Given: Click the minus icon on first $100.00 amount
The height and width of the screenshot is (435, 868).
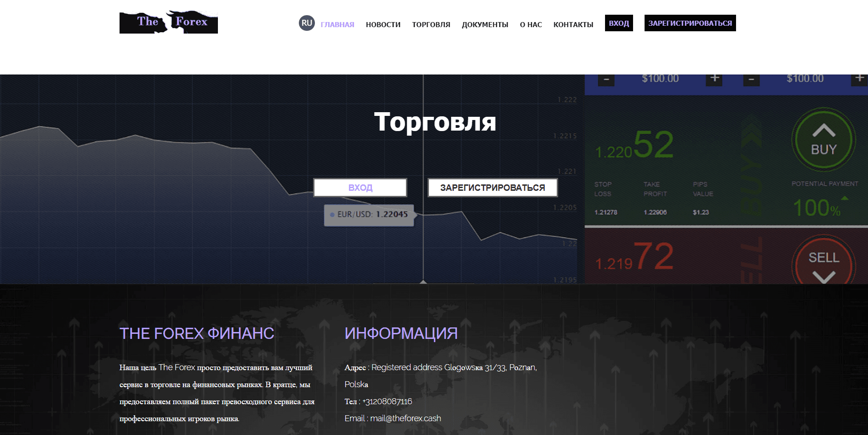Looking at the screenshot, I should point(605,78).
